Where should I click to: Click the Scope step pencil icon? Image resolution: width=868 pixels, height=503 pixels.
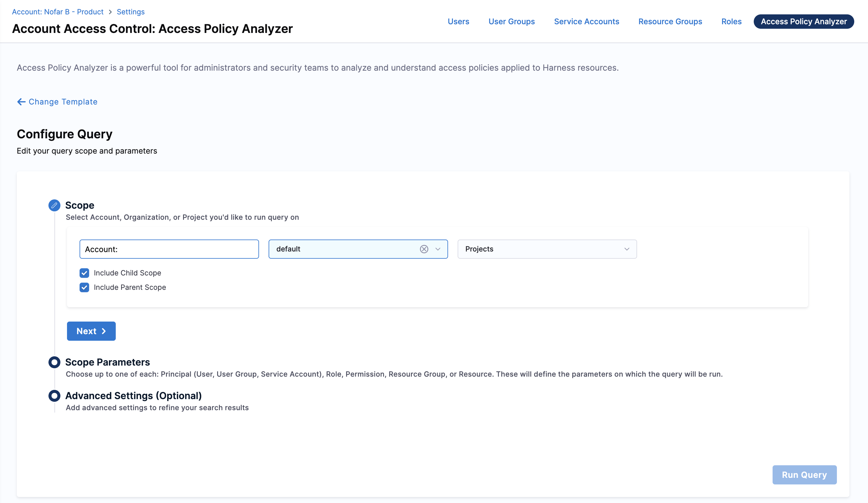pos(54,205)
